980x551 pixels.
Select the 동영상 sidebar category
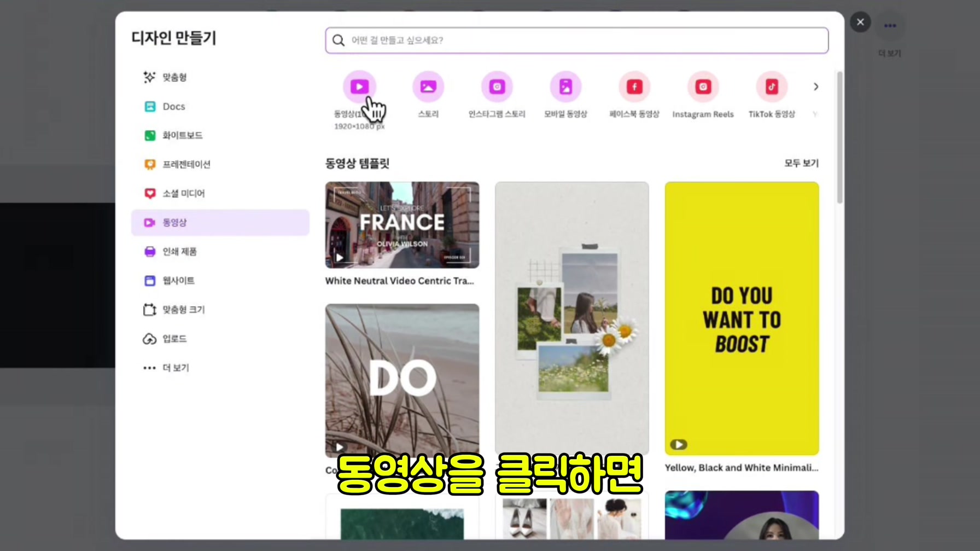pos(220,222)
